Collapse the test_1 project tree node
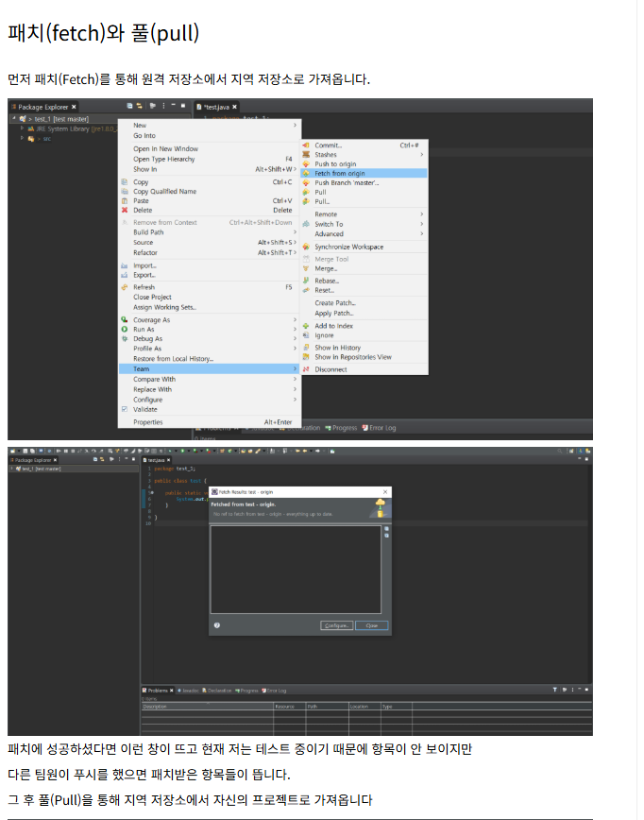Viewport: 644px width, 820px height. click(x=14, y=119)
